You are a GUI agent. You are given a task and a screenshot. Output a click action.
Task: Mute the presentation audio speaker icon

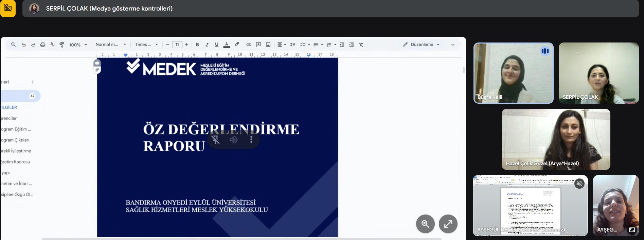(233, 140)
